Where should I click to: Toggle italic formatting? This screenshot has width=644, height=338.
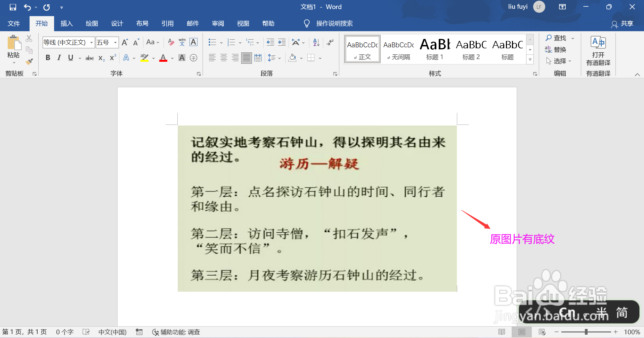(59, 57)
